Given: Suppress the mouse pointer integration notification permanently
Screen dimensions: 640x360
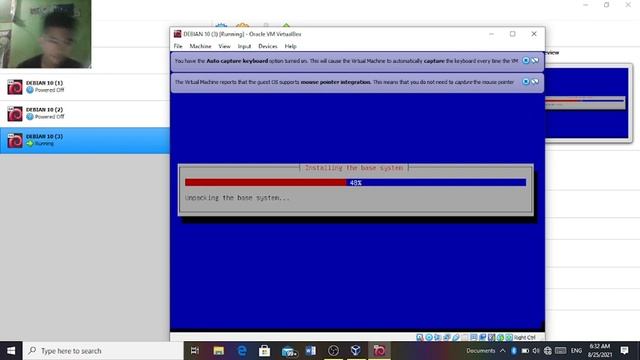Looking at the screenshot, I should 535,82.
